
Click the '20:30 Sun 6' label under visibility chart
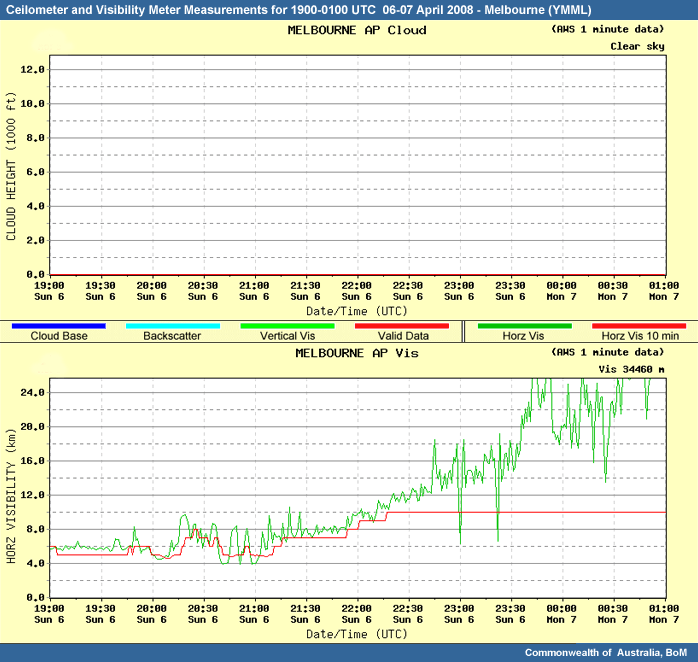click(203, 614)
